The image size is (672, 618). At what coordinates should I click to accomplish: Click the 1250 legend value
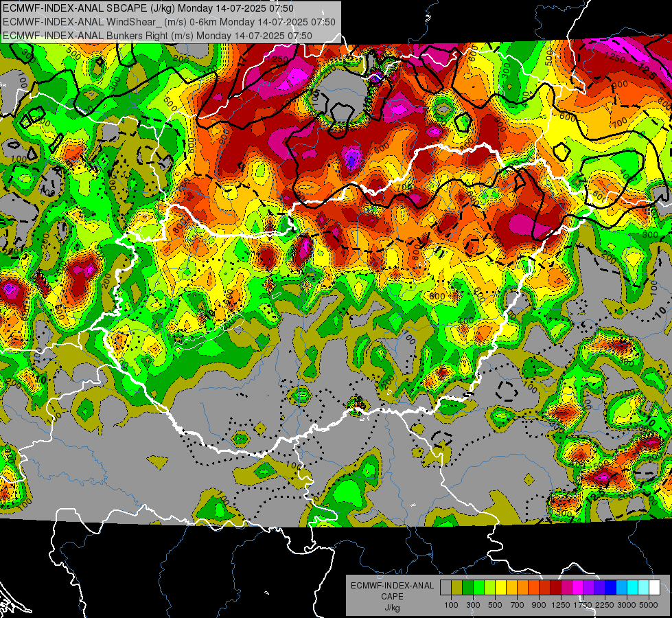tap(561, 605)
